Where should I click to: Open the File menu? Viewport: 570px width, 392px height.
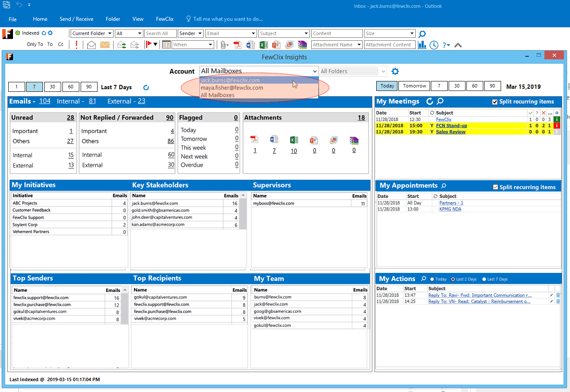point(13,19)
